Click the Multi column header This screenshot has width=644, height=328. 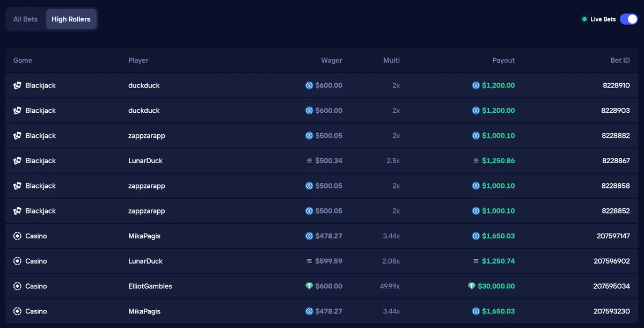tap(391, 60)
